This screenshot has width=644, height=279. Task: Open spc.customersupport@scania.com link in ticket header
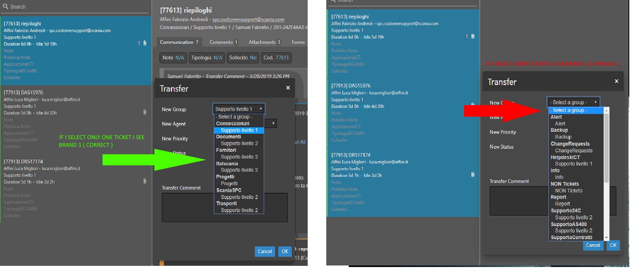pos(248,19)
